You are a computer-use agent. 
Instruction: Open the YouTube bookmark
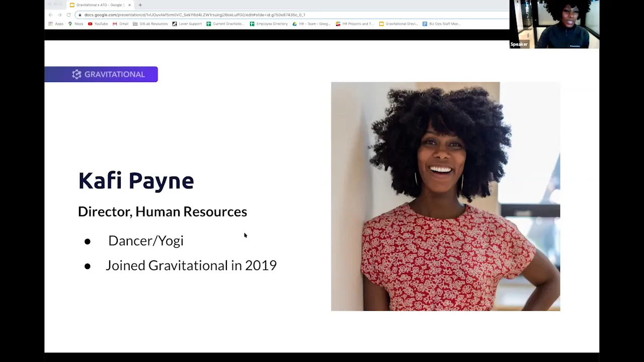[98, 24]
